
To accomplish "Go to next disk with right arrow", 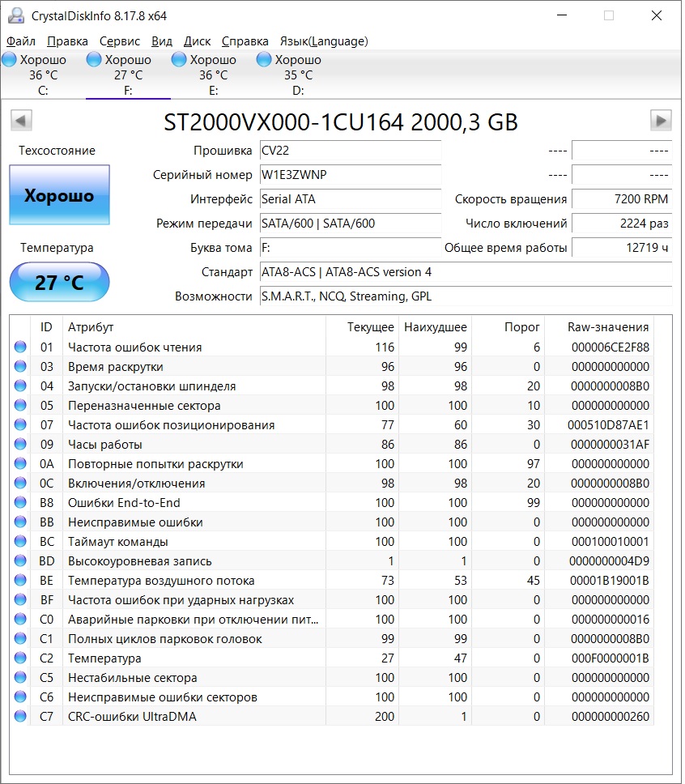I will (x=661, y=121).
